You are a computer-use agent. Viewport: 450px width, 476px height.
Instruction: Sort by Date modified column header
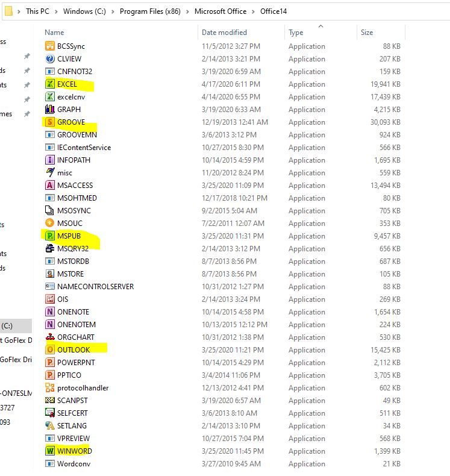coord(224,32)
